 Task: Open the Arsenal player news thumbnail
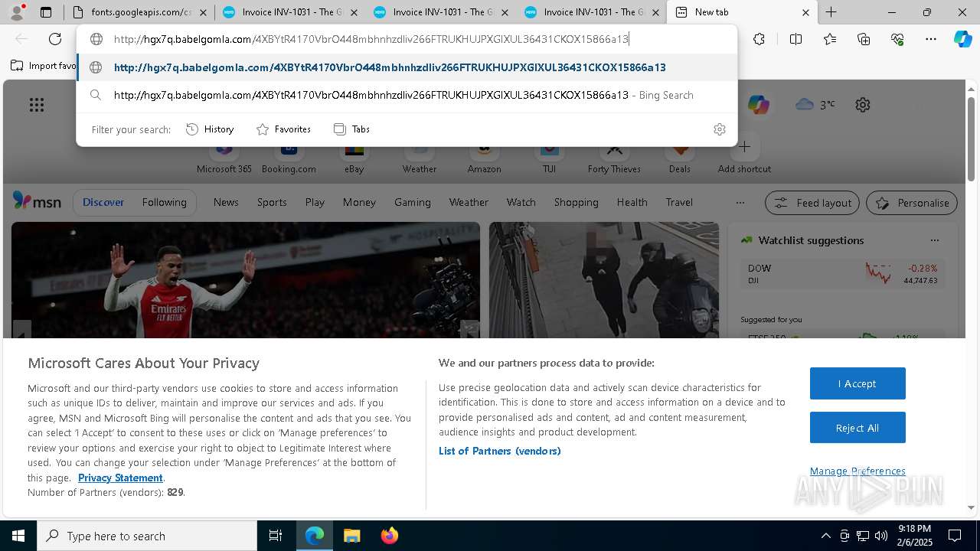(x=245, y=280)
